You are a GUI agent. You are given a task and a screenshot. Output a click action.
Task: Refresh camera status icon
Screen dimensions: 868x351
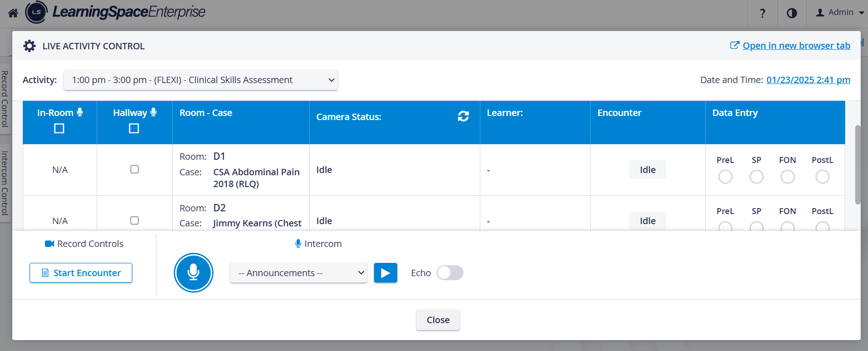click(x=463, y=116)
